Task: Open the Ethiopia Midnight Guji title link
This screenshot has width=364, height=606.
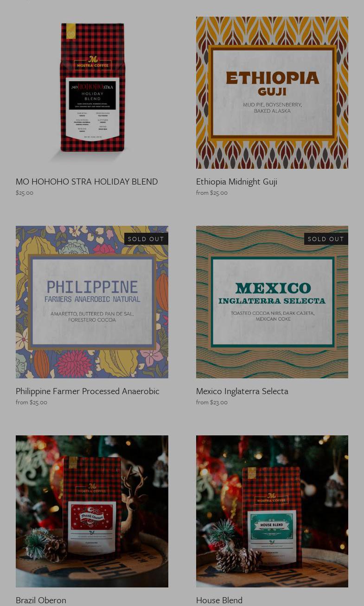Action: (x=236, y=182)
